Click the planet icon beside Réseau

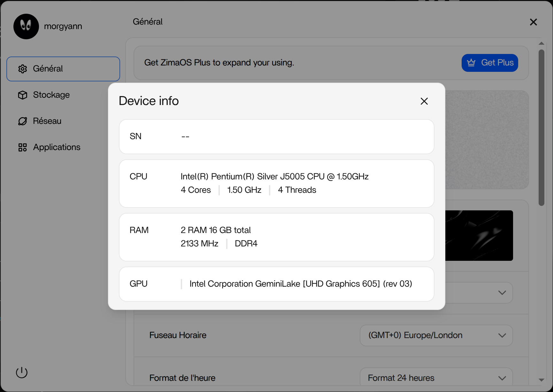pos(22,121)
